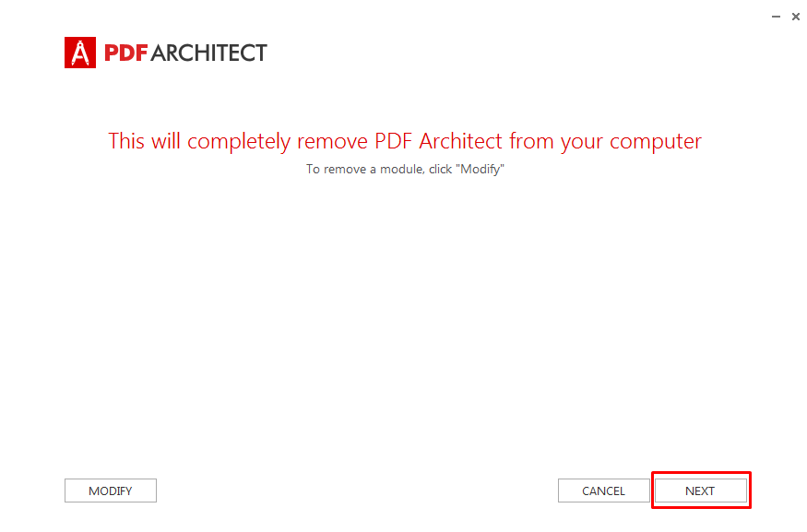Click the quoted "Modify" word in the subtitle
The height and width of the screenshot is (532, 807).
pos(481,170)
